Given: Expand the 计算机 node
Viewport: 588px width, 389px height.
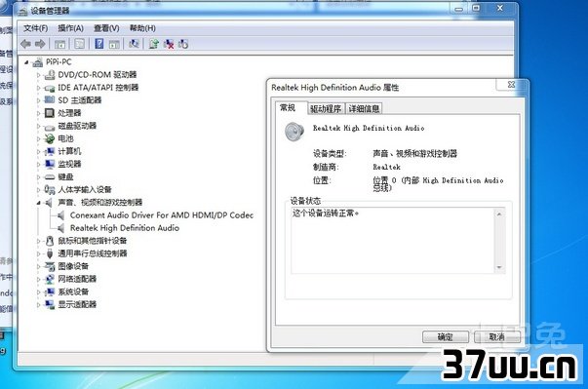Looking at the screenshot, I should (x=38, y=151).
